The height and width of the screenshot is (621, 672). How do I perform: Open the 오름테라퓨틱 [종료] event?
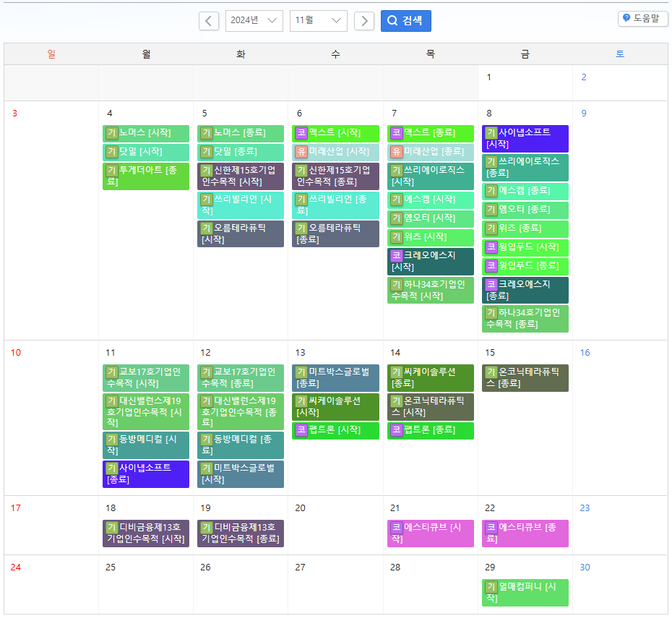click(x=335, y=234)
